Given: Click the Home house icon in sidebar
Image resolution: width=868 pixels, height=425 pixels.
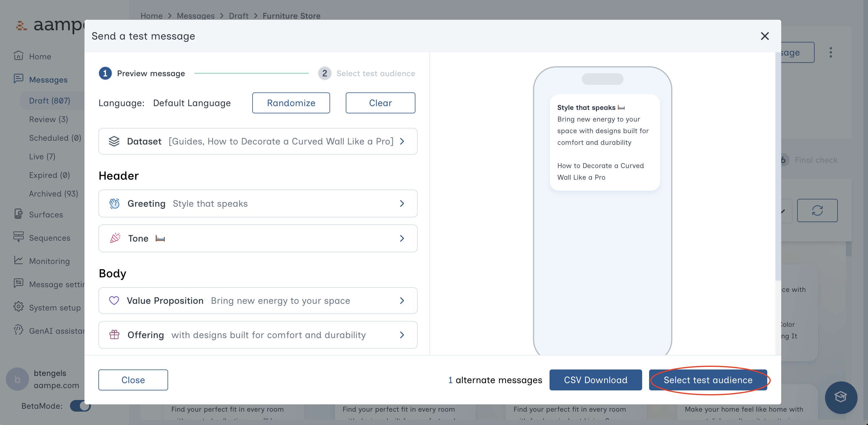Looking at the screenshot, I should (18, 56).
